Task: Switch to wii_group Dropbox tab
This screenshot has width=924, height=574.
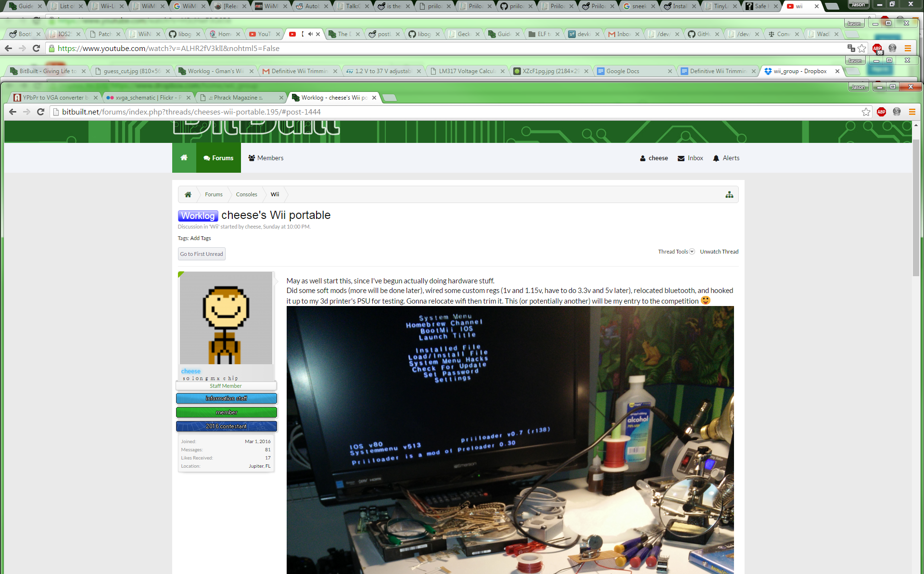Action: click(800, 71)
